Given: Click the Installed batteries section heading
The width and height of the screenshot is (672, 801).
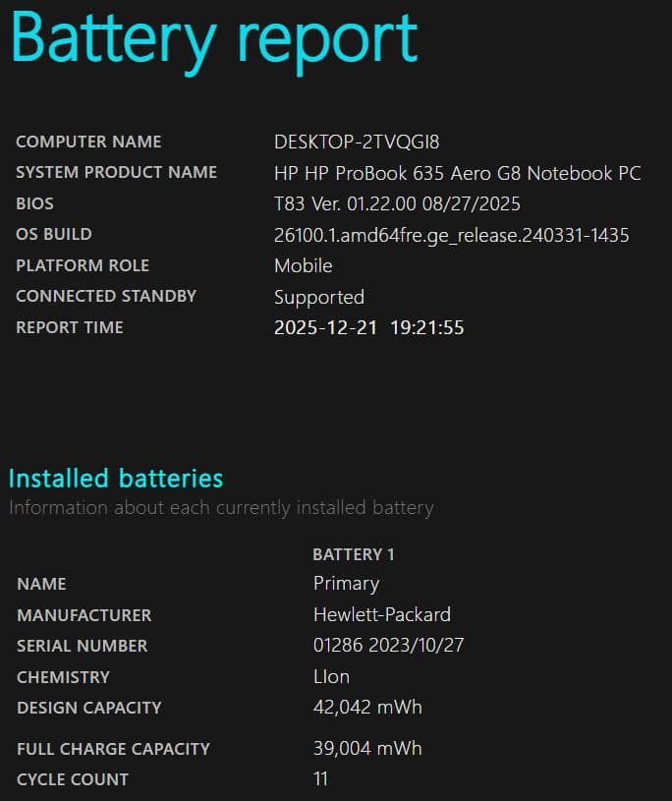Looking at the screenshot, I should coord(116,479).
